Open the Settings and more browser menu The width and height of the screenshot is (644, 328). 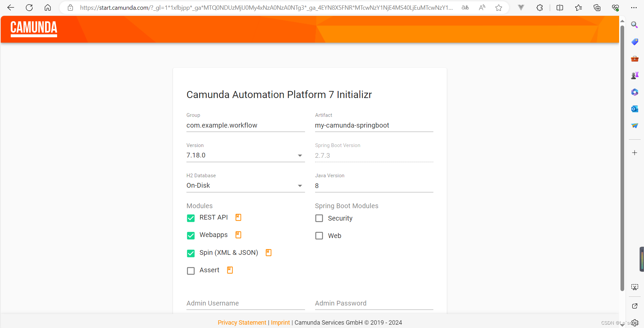pos(635,7)
